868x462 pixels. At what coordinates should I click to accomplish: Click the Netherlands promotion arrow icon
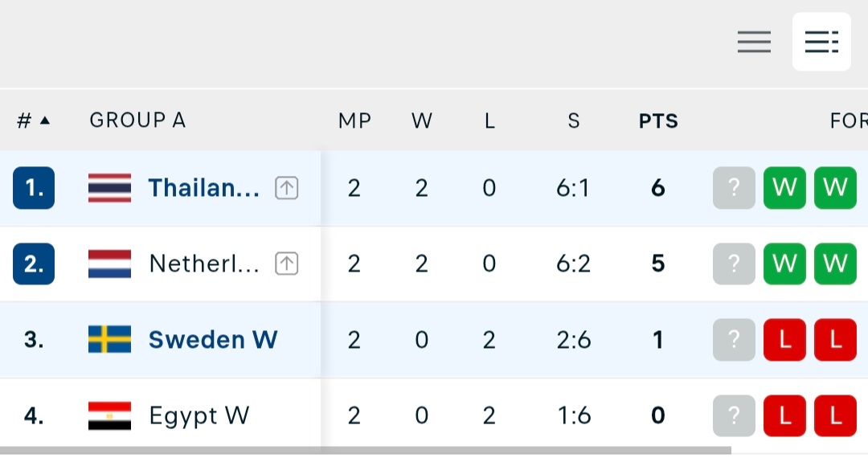[x=287, y=264]
